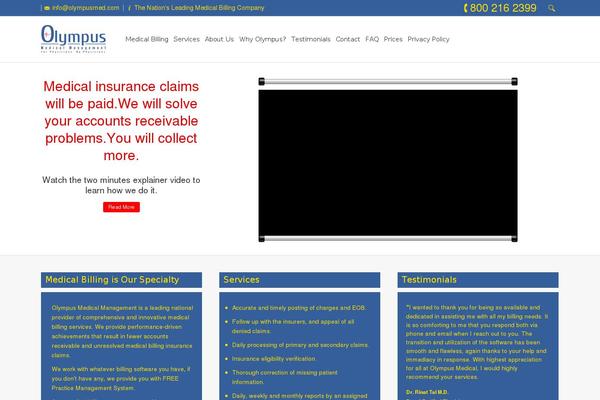Viewport: 600px width, 400px height.
Task: Go to the Contact page
Action: [x=348, y=39]
